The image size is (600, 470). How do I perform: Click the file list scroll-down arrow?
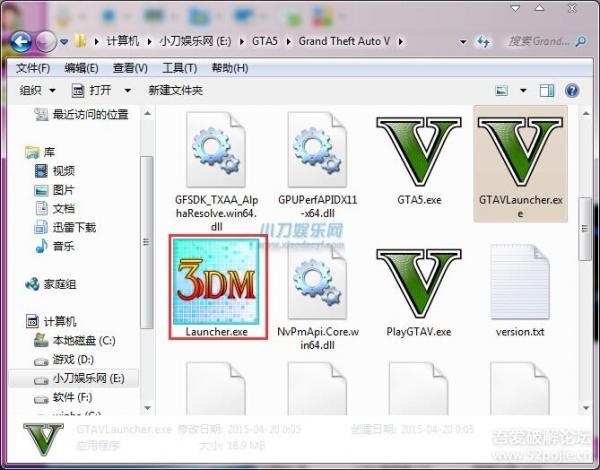tap(585, 408)
